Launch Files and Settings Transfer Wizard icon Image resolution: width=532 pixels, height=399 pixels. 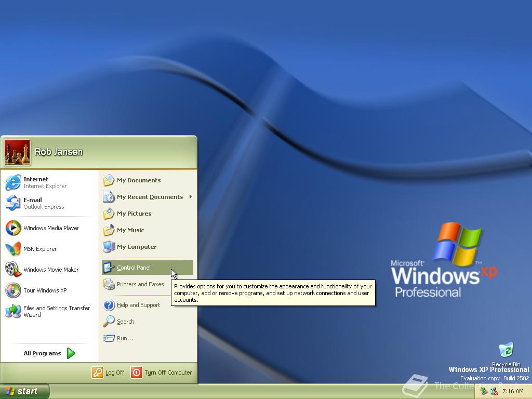click(13, 311)
